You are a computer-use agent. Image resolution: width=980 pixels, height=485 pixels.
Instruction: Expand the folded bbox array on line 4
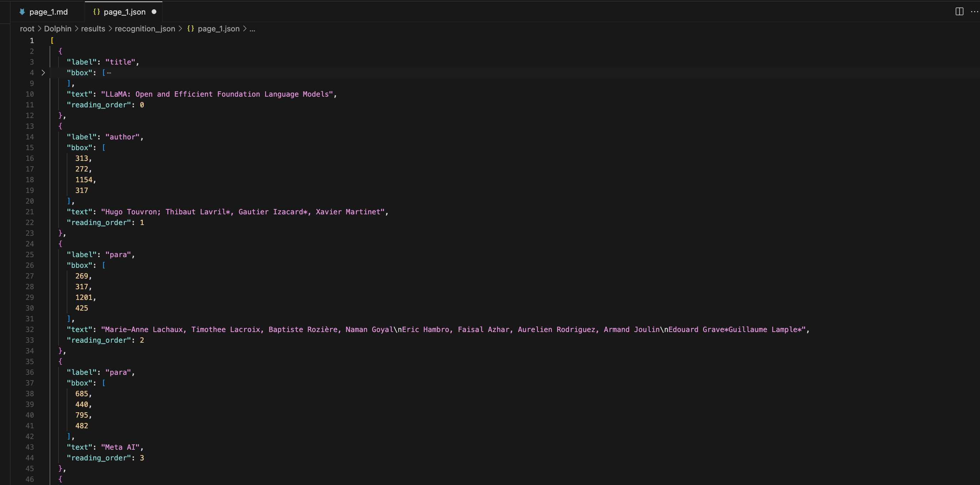pos(43,73)
